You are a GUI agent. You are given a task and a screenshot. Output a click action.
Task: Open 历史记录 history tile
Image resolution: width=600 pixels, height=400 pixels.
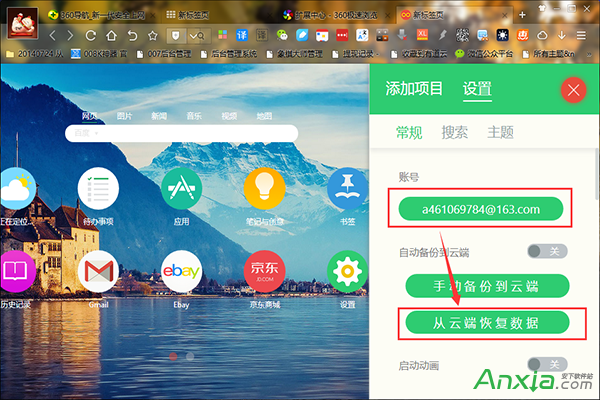point(16,271)
